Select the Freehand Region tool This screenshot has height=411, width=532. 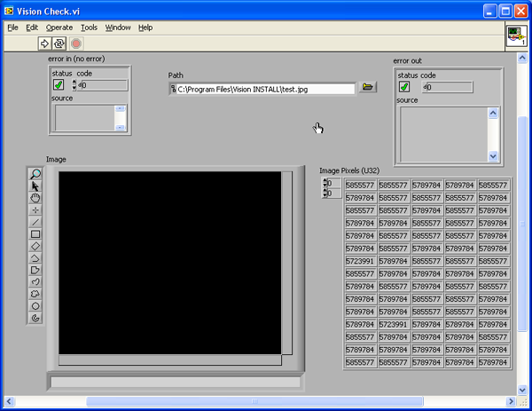pyautogui.click(x=35, y=294)
